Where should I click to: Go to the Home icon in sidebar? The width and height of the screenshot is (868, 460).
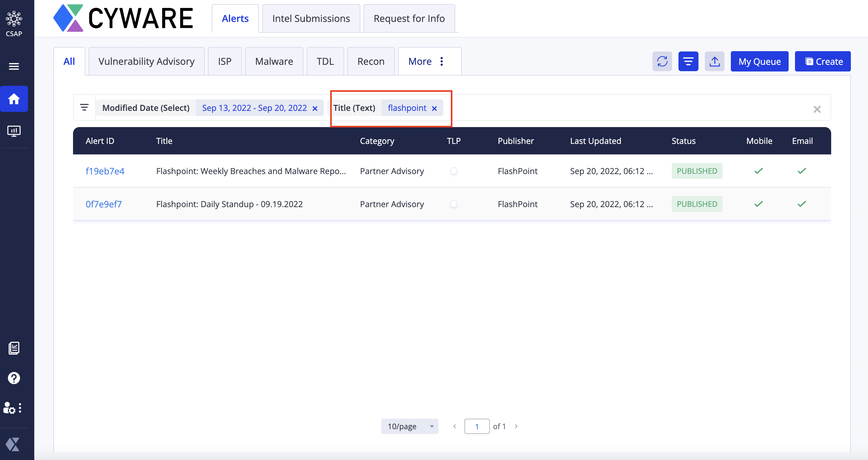click(x=14, y=99)
